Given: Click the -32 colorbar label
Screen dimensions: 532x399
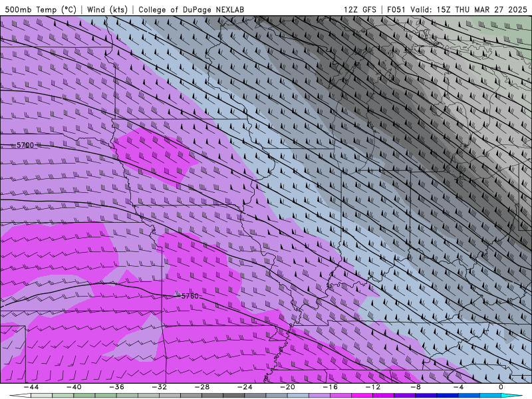Looking at the screenshot, I should [x=159, y=387].
